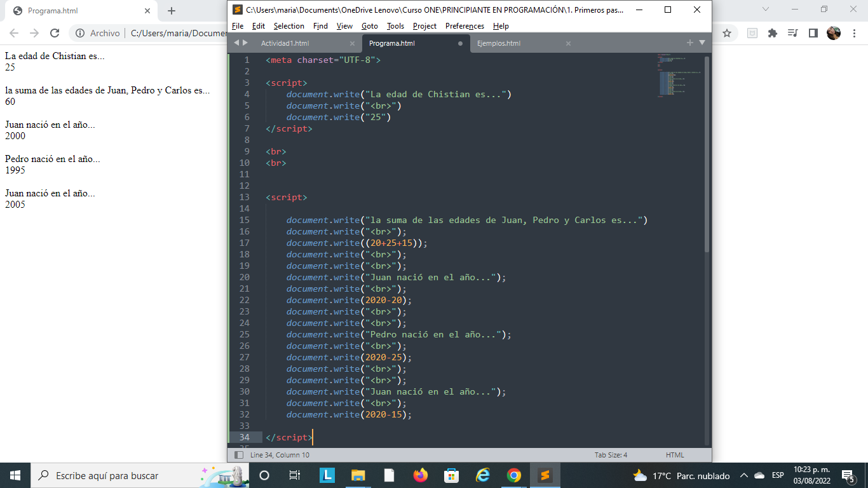Go to next tab with right arrow
The height and width of the screenshot is (488, 868).
[x=245, y=43]
